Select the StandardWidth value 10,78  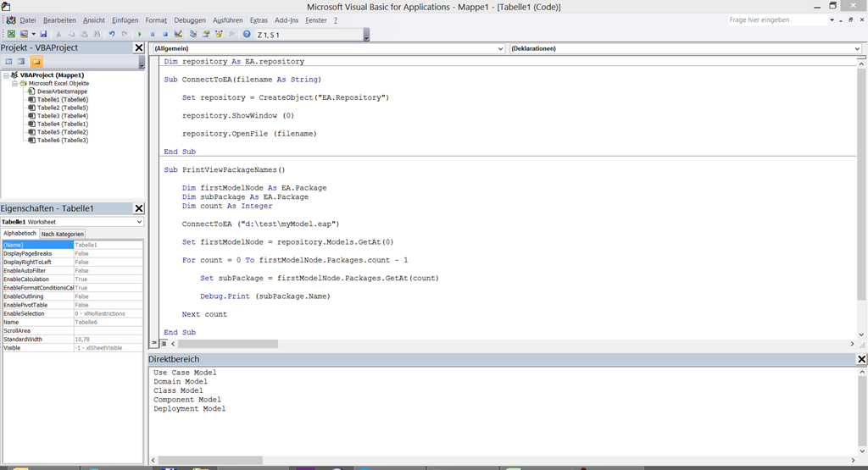click(x=108, y=340)
